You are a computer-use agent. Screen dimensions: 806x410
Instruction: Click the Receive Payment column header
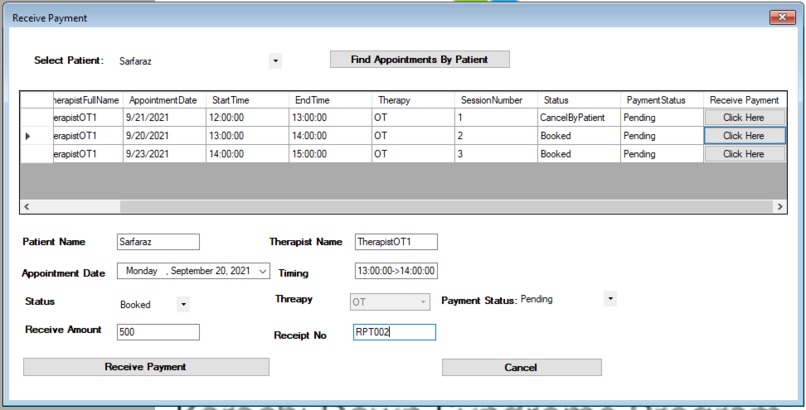[744, 100]
